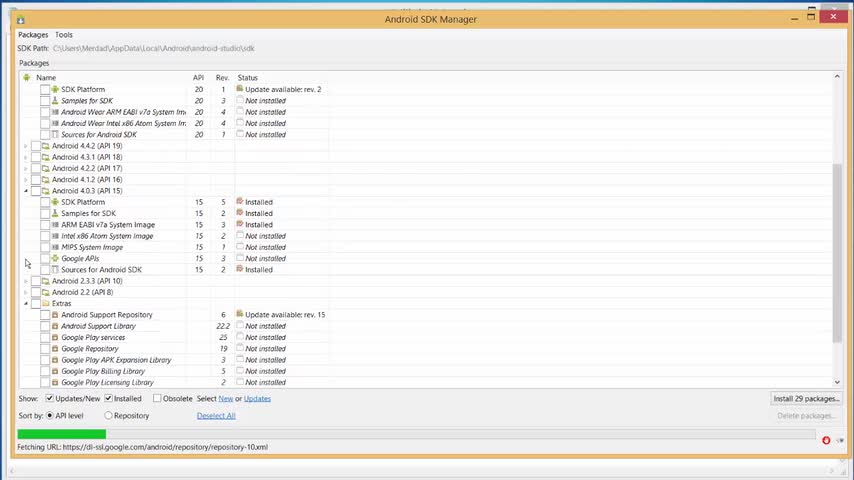Click the API column header
This screenshot has width=854, height=480.
(x=198, y=78)
